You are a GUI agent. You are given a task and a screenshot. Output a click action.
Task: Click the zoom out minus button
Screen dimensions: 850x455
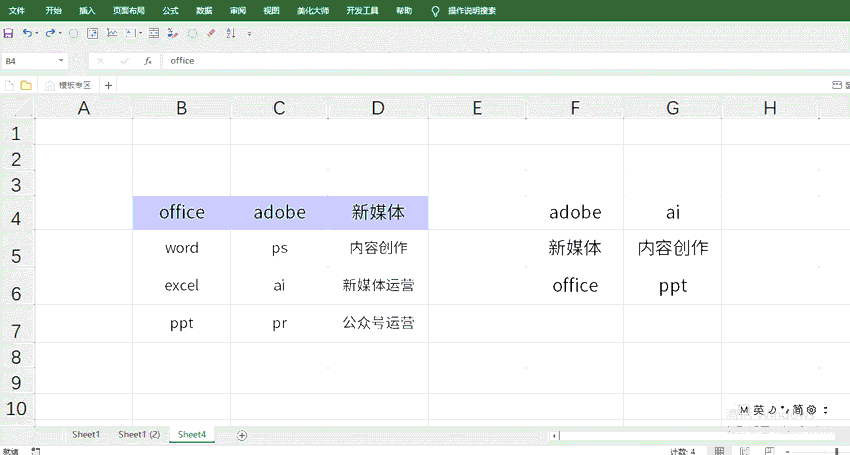pos(787,451)
